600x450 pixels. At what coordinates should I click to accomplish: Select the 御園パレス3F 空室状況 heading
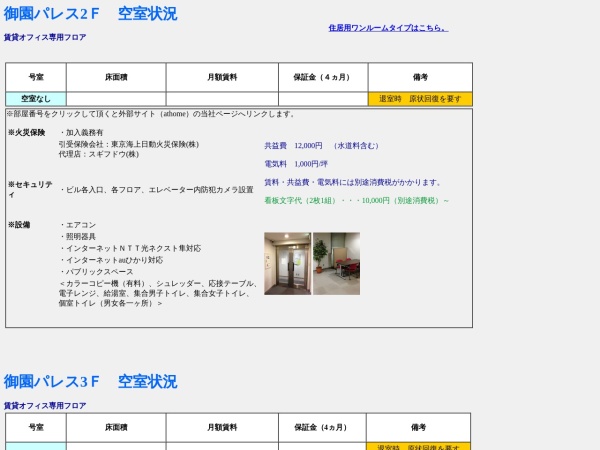pyautogui.click(x=90, y=382)
